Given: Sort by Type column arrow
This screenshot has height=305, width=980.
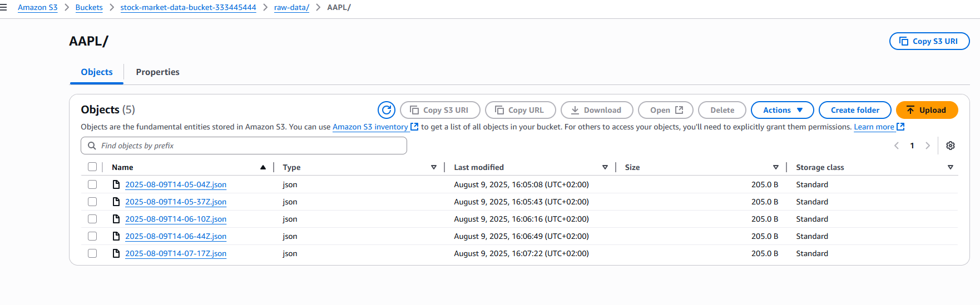Looking at the screenshot, I should (x=434, y=167).
